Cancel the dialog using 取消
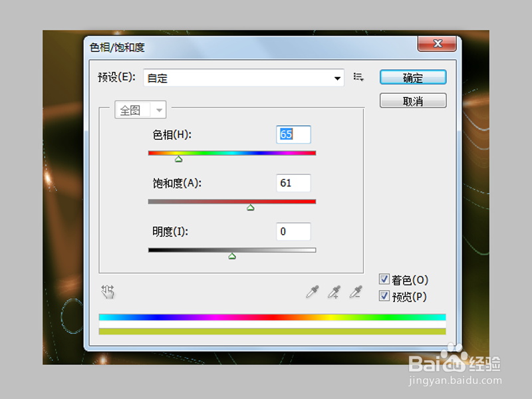The height and width of the screenshot is (399, 532). [412, 100]
